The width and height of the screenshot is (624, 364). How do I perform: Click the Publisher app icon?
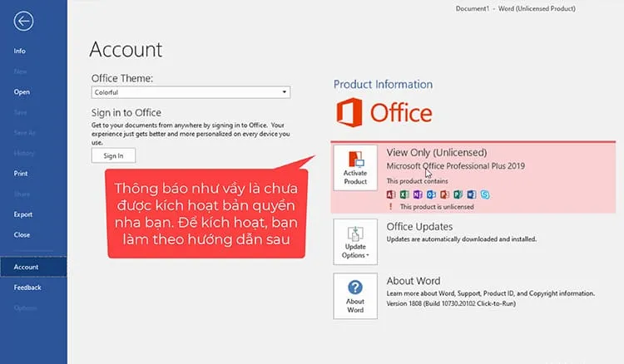[x=458, y=194]
